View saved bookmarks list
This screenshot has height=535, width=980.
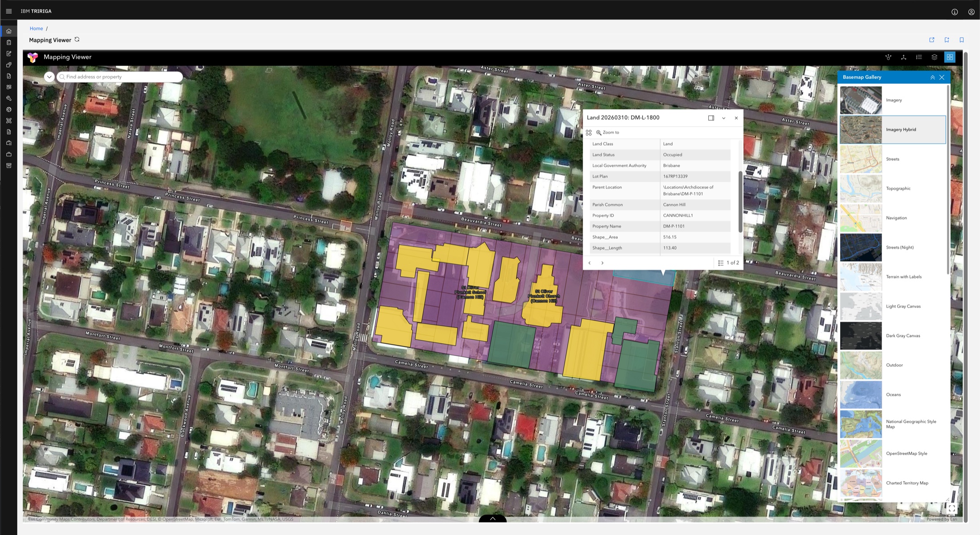[x=962, y=40]
